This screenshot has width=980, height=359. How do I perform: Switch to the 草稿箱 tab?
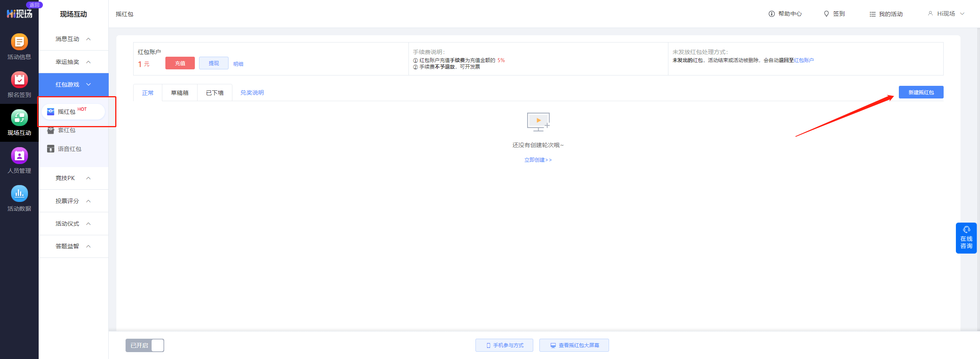pos(180,93)
